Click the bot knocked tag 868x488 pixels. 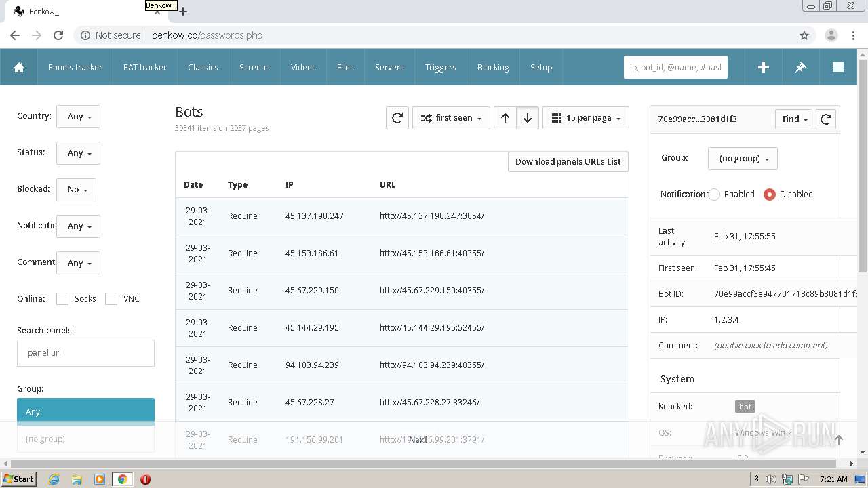click(x=745, y=407)
